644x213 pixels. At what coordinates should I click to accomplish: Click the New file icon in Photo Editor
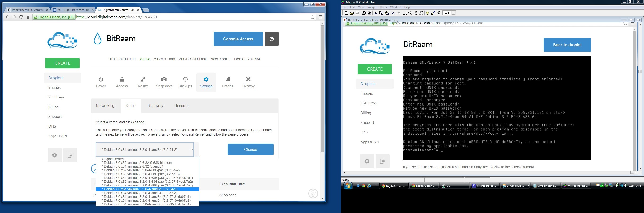(x=346, y=13)
